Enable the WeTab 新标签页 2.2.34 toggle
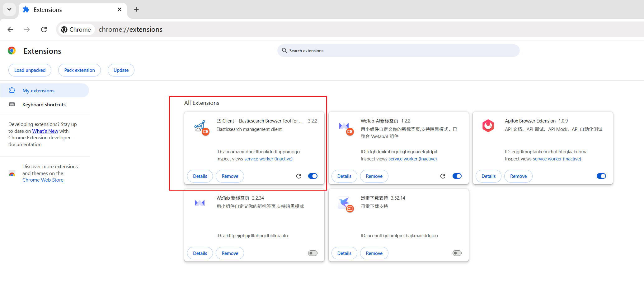 coord(313,253)
